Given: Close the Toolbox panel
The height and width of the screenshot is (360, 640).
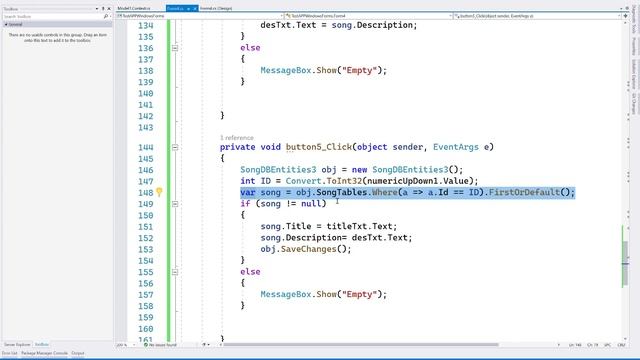Looking at the screenshot, I should (109, 9).
